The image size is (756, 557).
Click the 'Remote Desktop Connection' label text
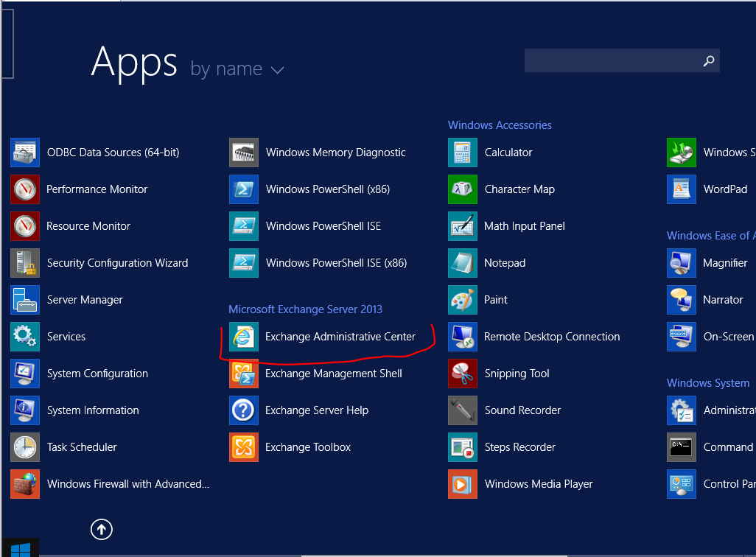coord(552,337)
